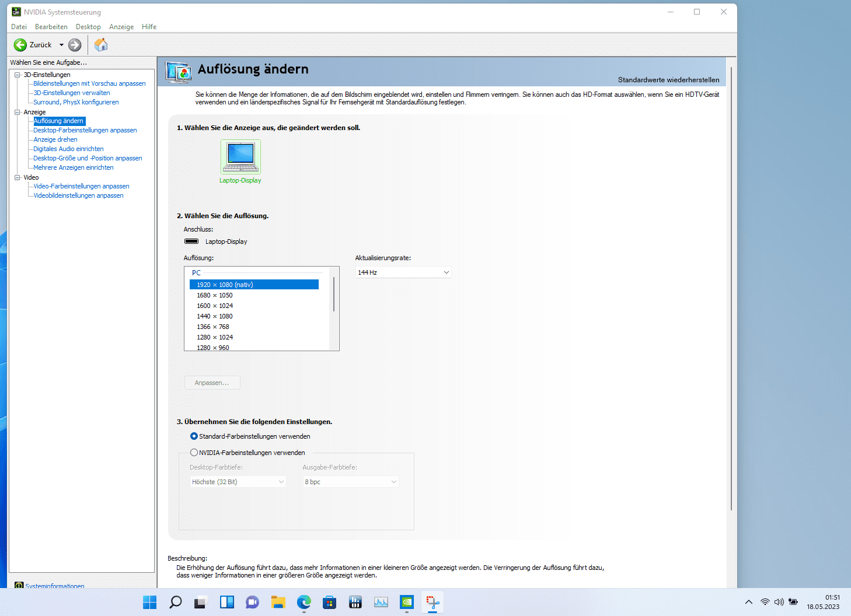Screen dimensions: 851x616
Task: Click NVIDIA Systemsteuerung title bar icon
Action: pos(16,12)
